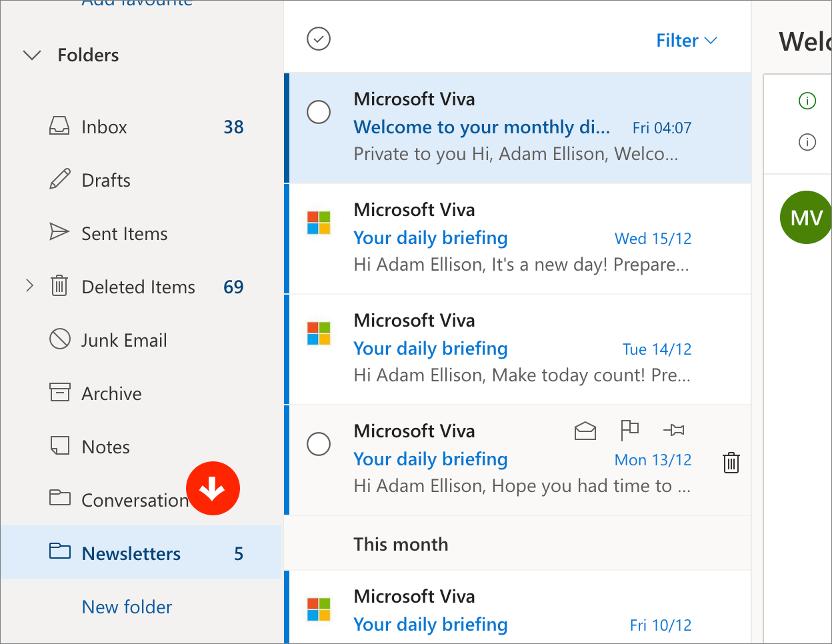The width and height of the screenshot is (832, 644).
Task: Tick the Mon 13/12 email selection circle
Action: tap(319, 444)
